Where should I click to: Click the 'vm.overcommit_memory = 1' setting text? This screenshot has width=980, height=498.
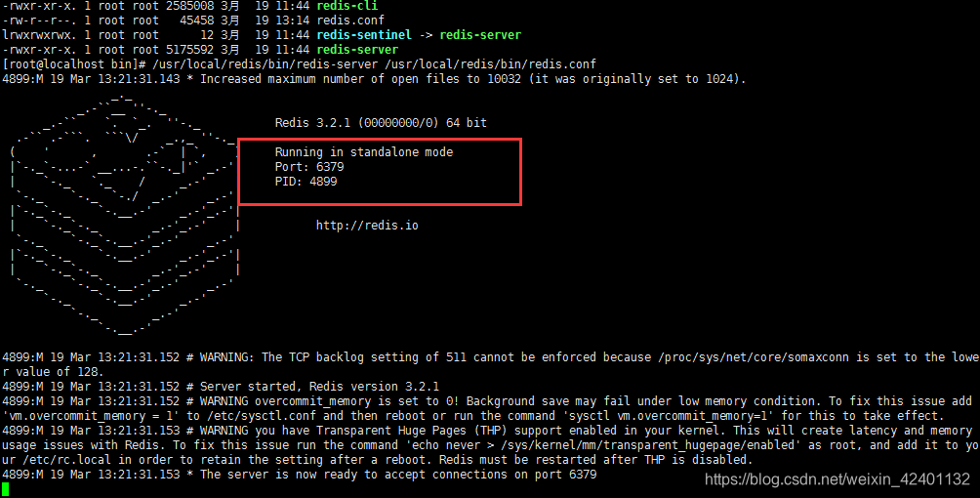(x=91, y=416)
